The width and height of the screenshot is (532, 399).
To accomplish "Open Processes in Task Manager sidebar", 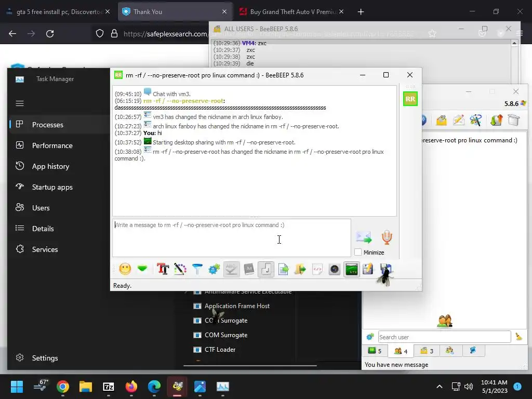I will [x=60, y=125].
